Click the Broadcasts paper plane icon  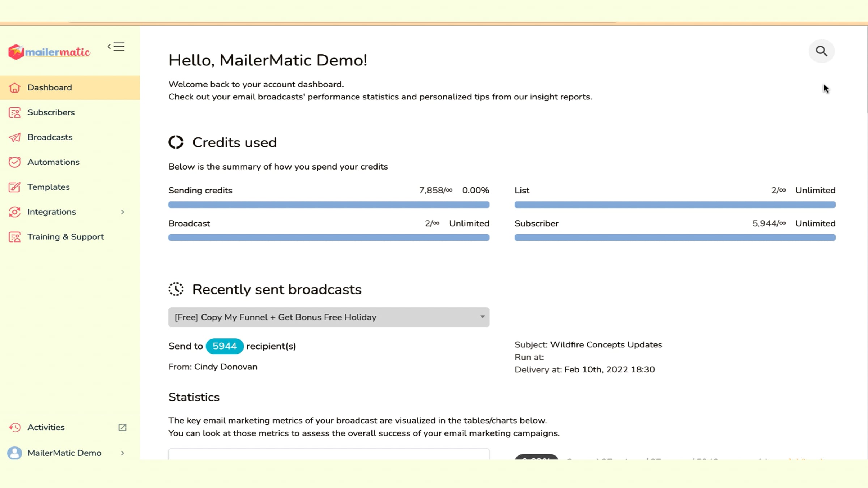[14, 137]
